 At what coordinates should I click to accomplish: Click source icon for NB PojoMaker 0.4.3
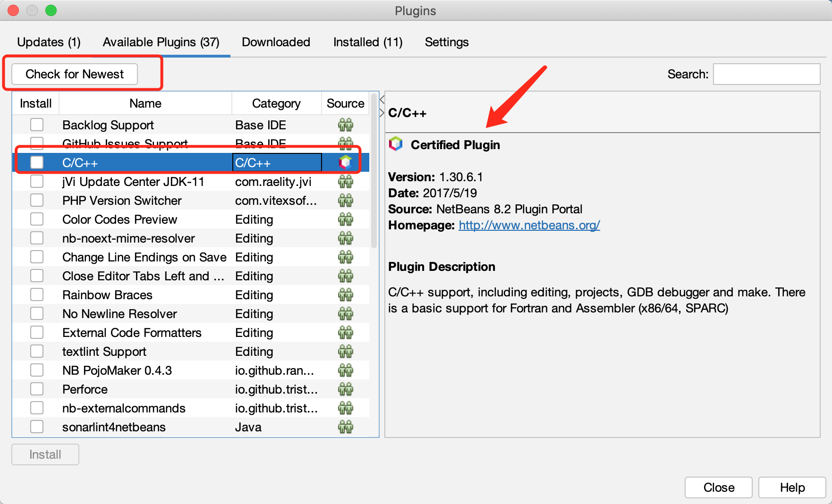[x=346, y=370]
